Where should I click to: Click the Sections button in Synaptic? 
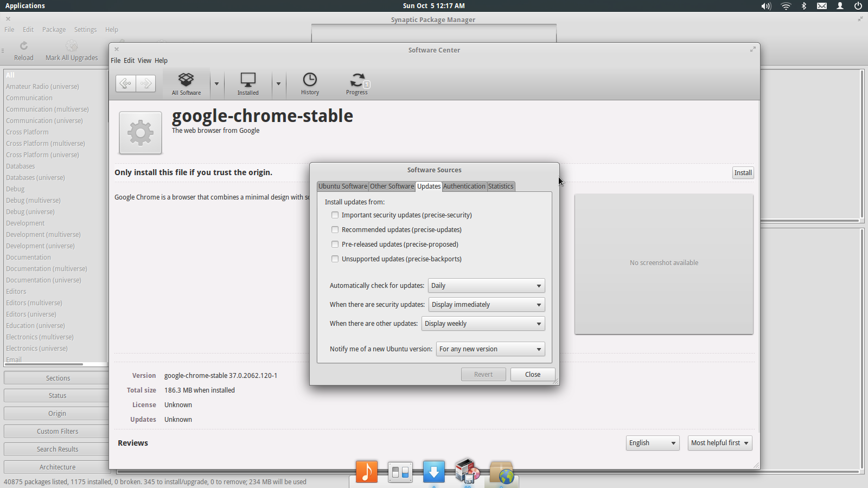tap(58, 378)
